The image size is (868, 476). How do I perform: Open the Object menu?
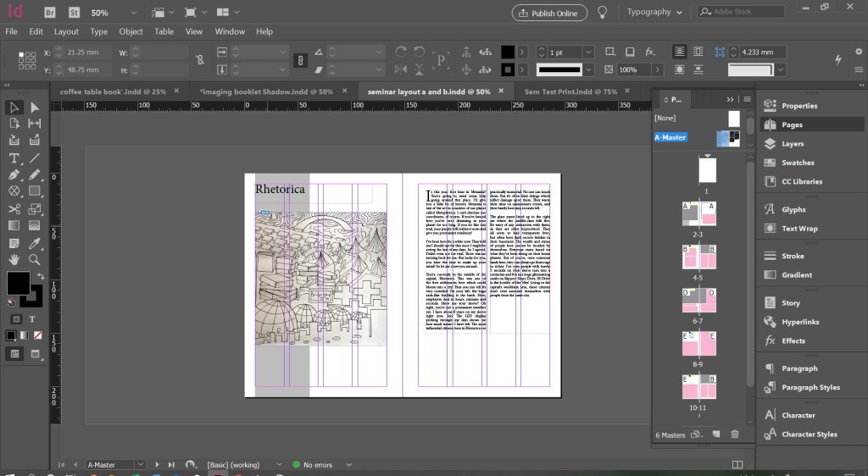tap(131, 31)
